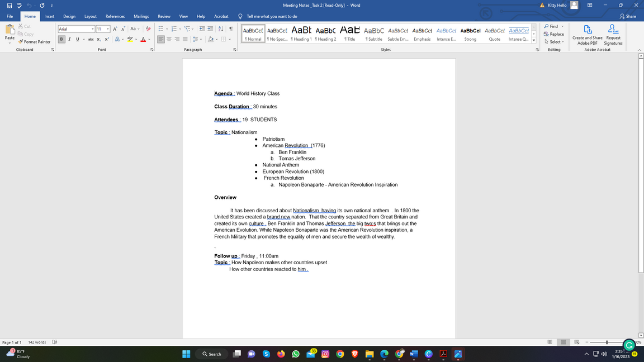Click the Decrease Font Size icon
Screen dimensions: 644x362
click(x=123, y=28)
